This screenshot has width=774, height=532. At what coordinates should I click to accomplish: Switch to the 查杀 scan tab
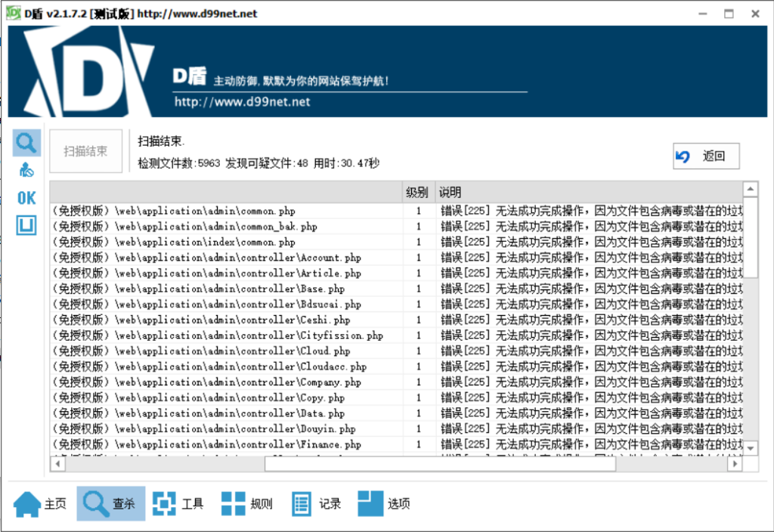coord(111,504)
